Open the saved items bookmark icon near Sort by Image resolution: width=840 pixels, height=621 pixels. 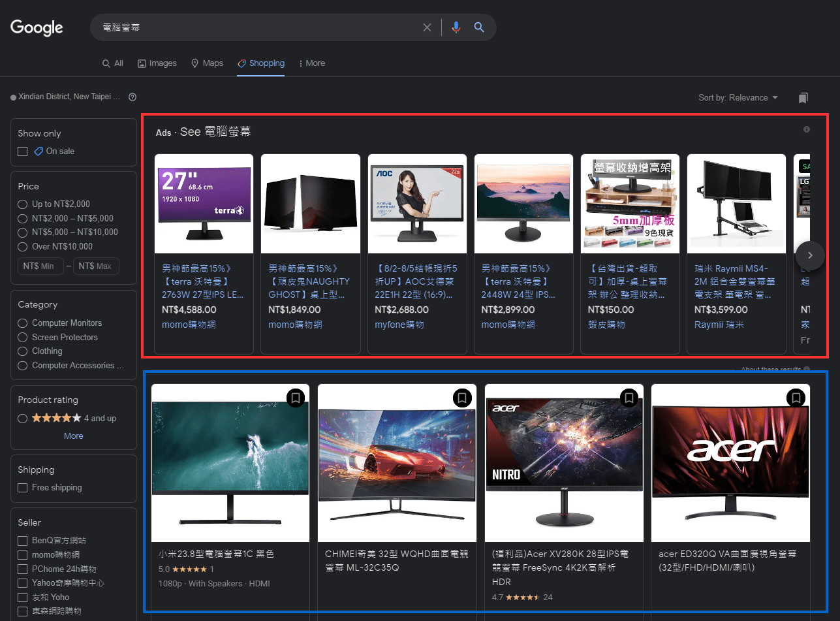coord(803,97)
